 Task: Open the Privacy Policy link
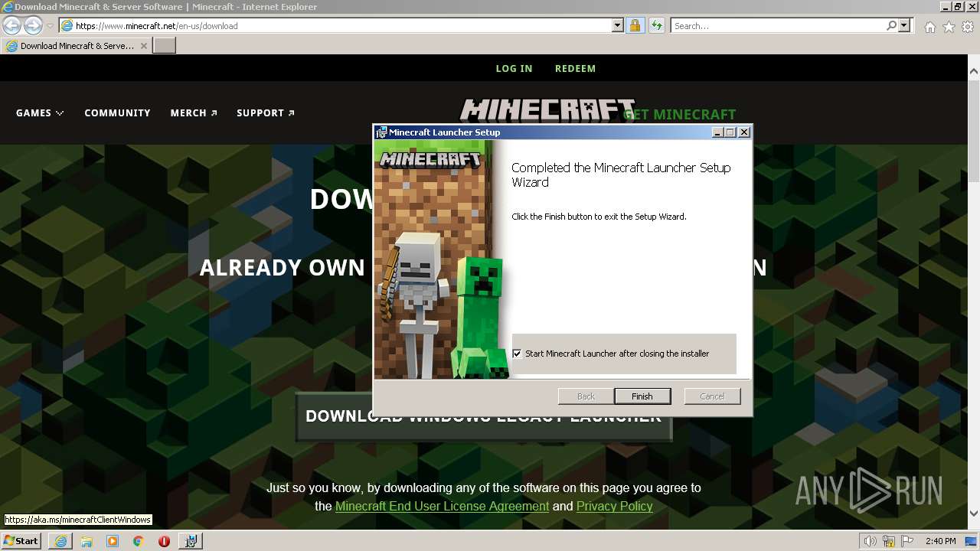point(614,506)
